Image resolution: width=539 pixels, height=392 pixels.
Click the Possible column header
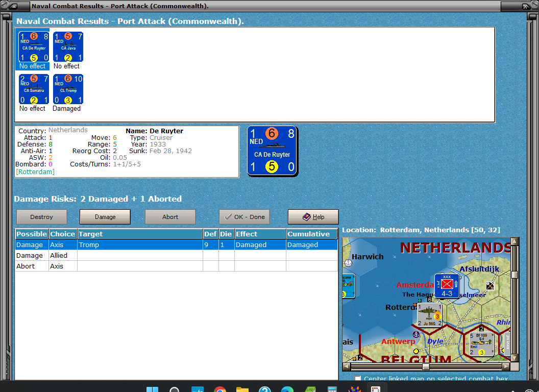[x=32, y=234]
